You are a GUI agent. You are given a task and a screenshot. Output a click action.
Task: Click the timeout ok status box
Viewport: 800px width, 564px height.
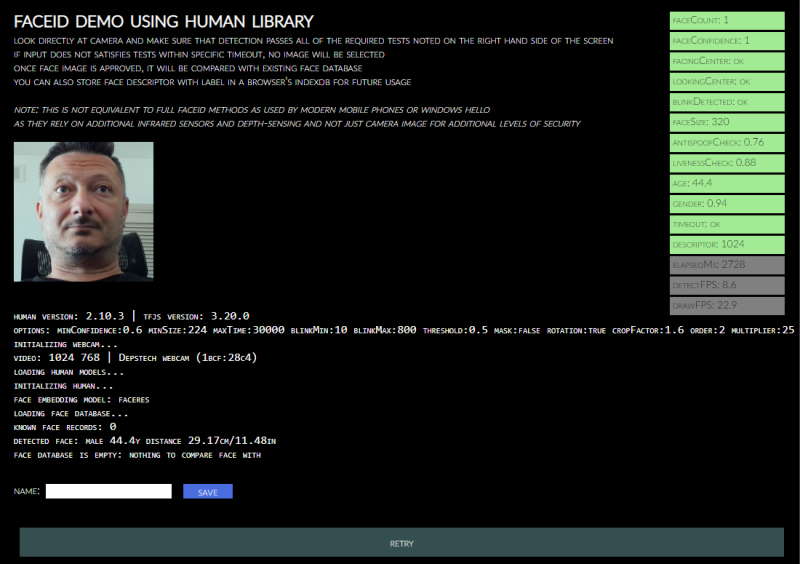point(727,224)
